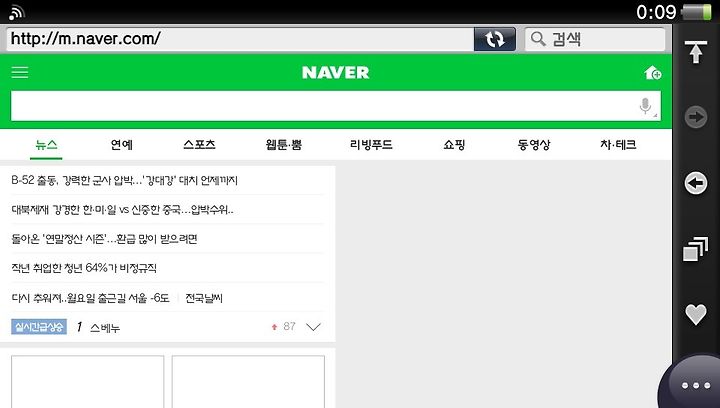The height and width of the screenshot is (408, 720).
Task: Open the options bubble with three dots
Action: (696, 385)
